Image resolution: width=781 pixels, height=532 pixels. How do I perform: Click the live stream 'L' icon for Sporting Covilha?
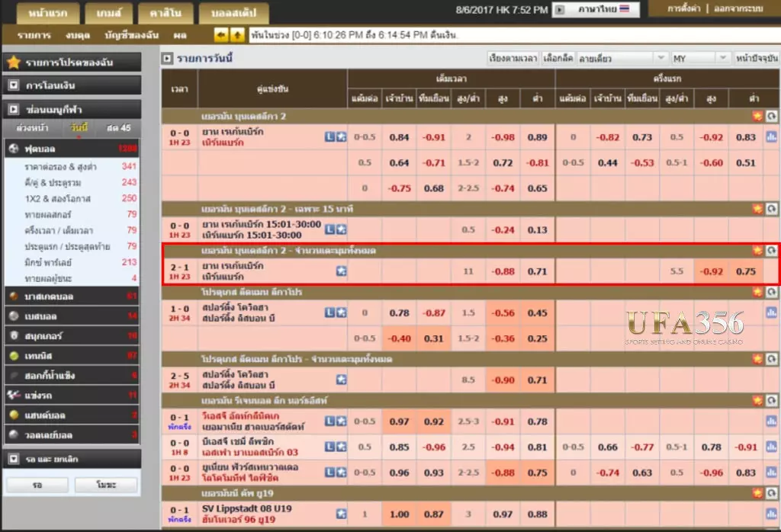(x=329, y=312)
